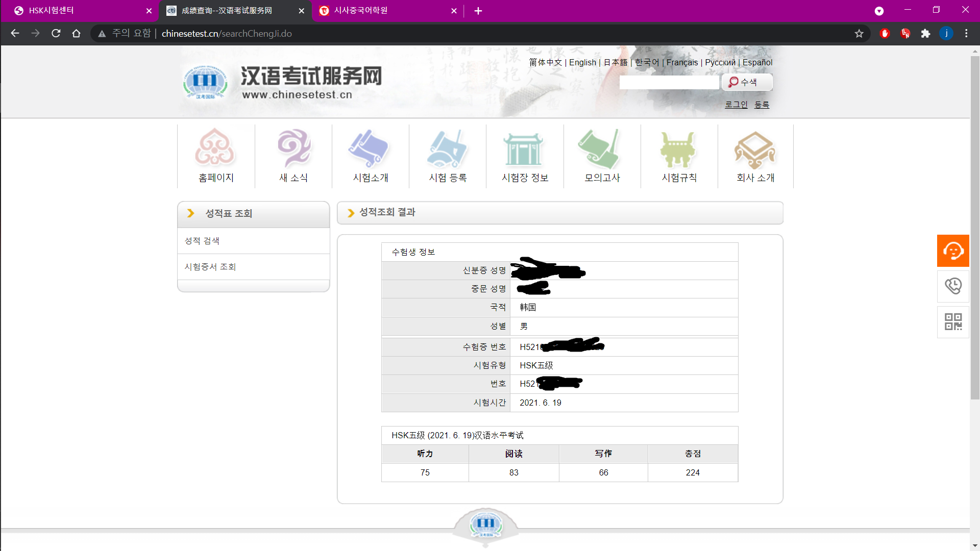Click the 성적조회 결과 heading
Screen dimensions: 980x551
coord(387,212)
